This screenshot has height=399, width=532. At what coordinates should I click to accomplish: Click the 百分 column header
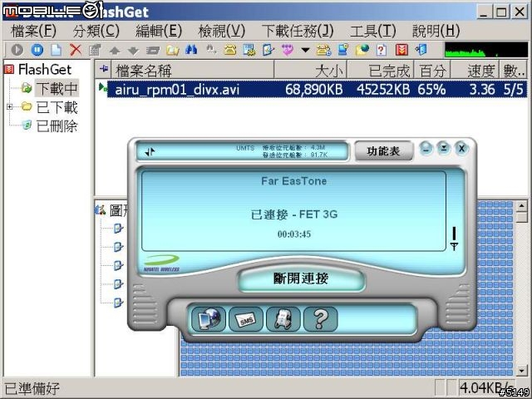(432, 71)
